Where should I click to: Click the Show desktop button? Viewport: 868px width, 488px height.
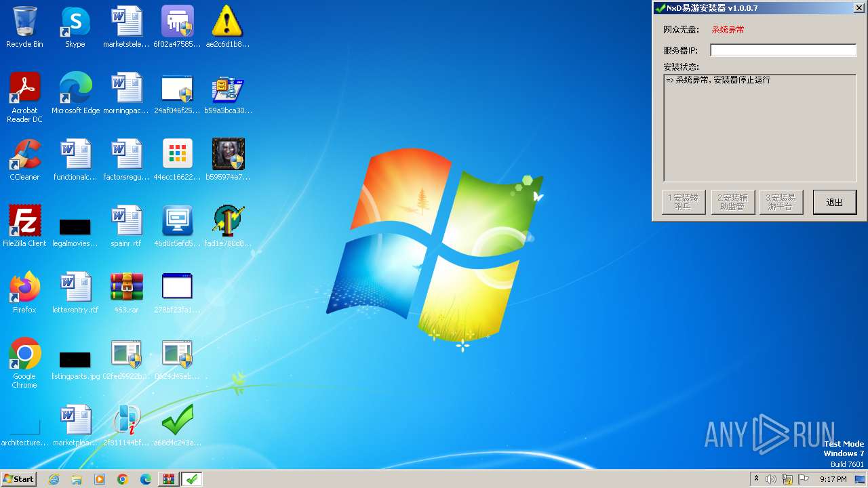(x=860, y=479)
